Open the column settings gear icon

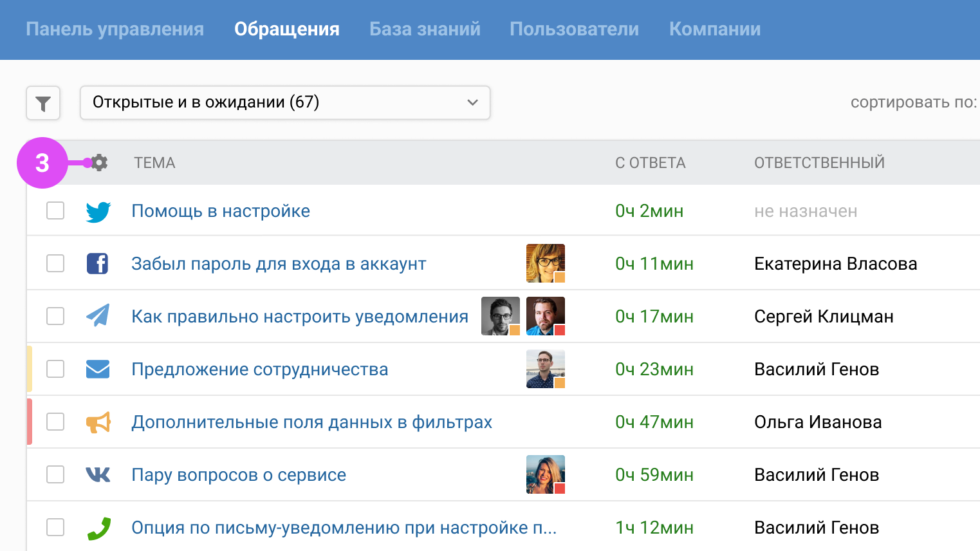(x=99, y=163)
